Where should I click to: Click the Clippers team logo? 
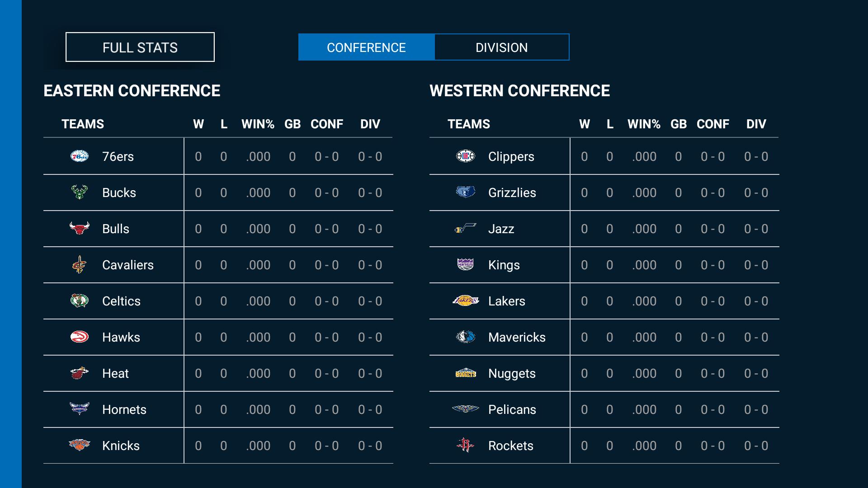(466, 156)
